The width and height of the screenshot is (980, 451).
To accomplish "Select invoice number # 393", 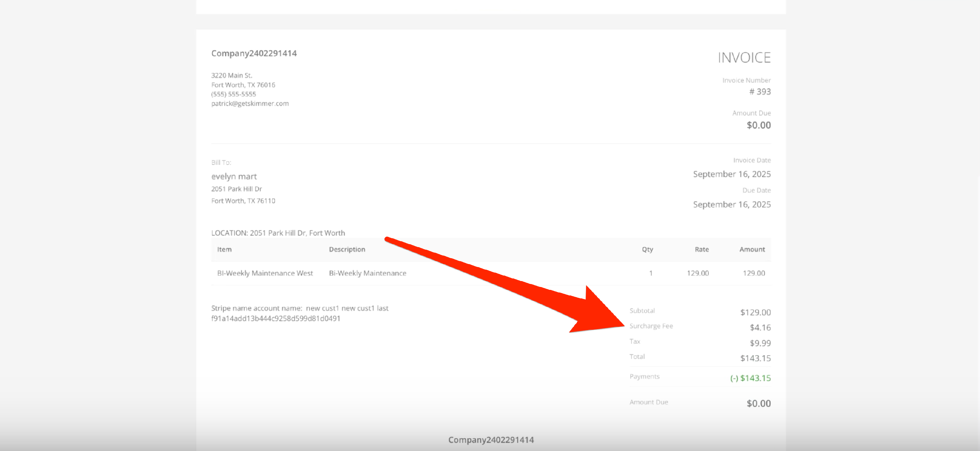I will (759, 92).
